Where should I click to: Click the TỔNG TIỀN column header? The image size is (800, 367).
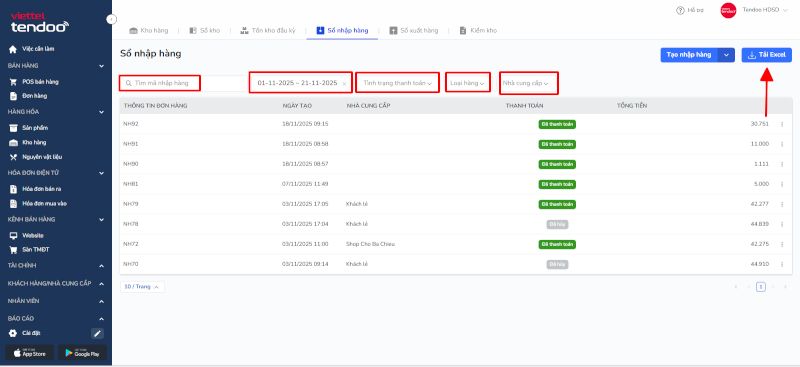click(632, 106)
